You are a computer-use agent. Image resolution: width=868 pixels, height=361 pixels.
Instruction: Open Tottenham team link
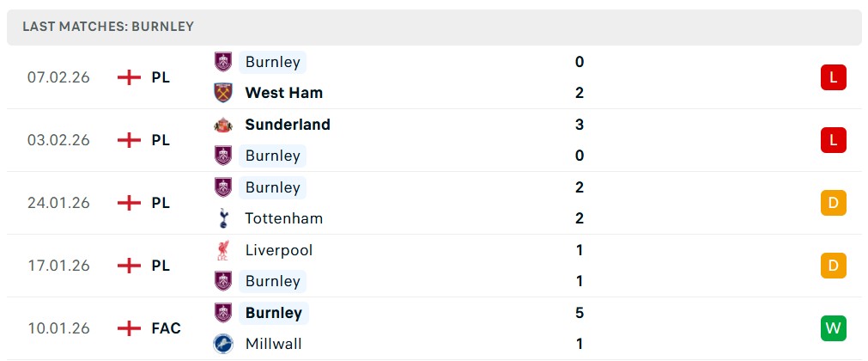click(x=283, y=218)
